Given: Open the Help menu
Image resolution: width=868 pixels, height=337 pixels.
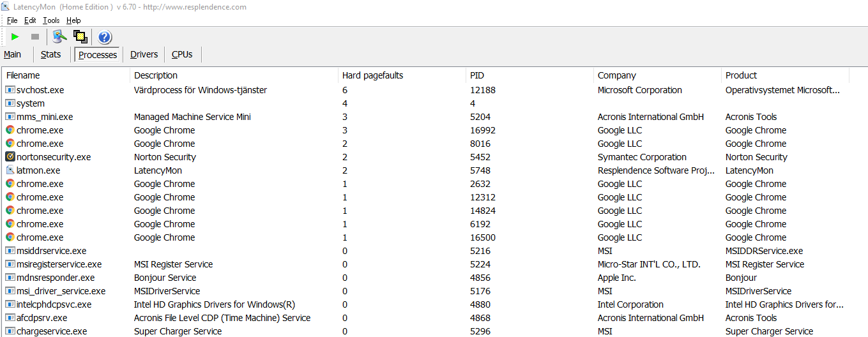Looking at the screenshot, I should 73,20.
